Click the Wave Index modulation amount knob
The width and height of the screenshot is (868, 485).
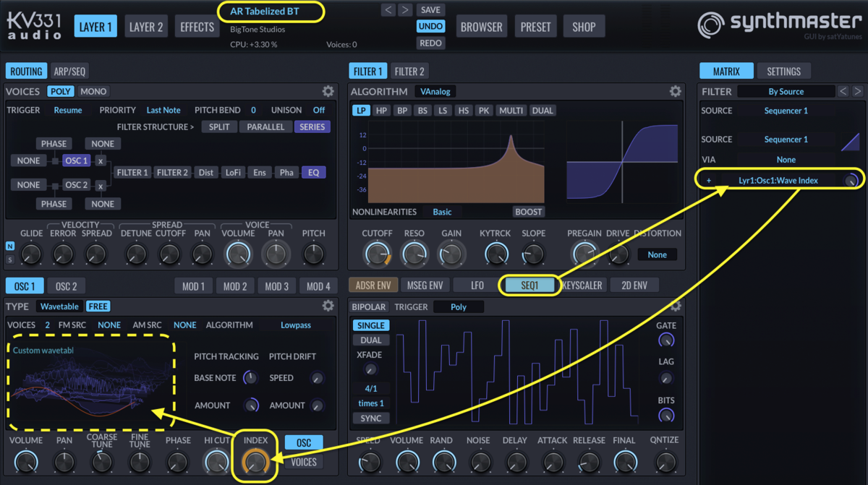coord(852,181)
